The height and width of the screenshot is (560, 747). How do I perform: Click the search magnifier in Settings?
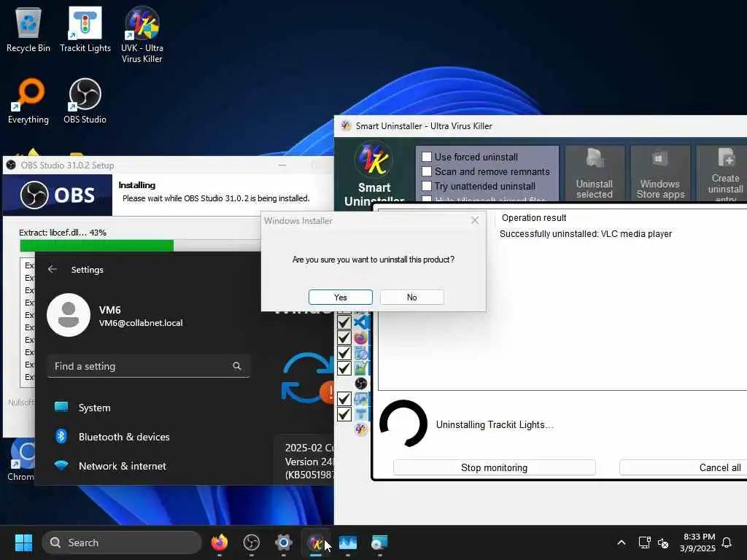point(237,366)
